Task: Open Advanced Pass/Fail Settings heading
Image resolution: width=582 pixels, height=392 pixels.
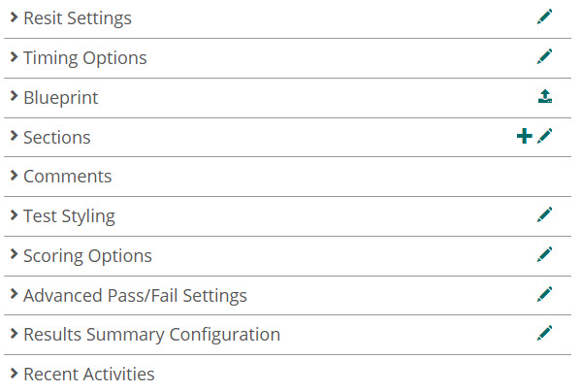Action: 135,296
